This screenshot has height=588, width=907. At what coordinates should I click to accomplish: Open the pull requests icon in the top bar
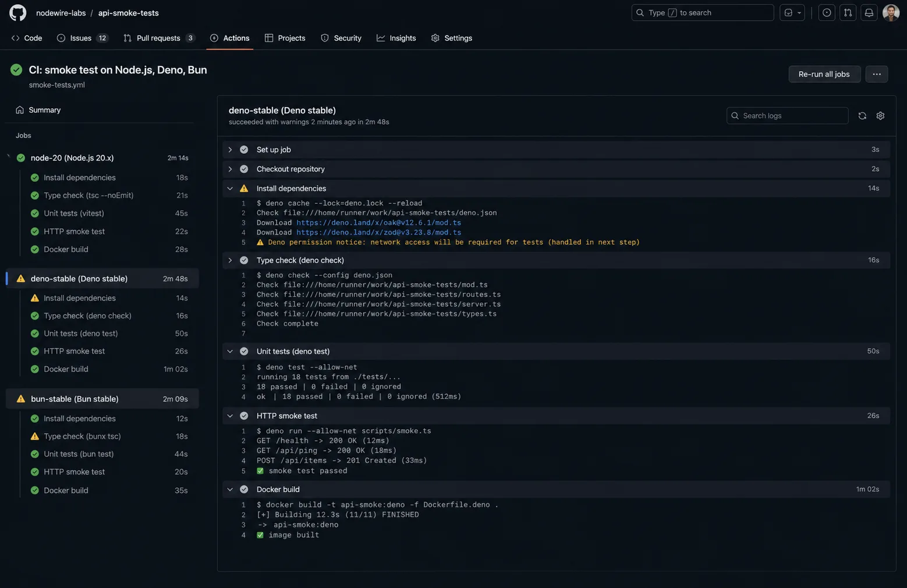click(x=848, y=13)
